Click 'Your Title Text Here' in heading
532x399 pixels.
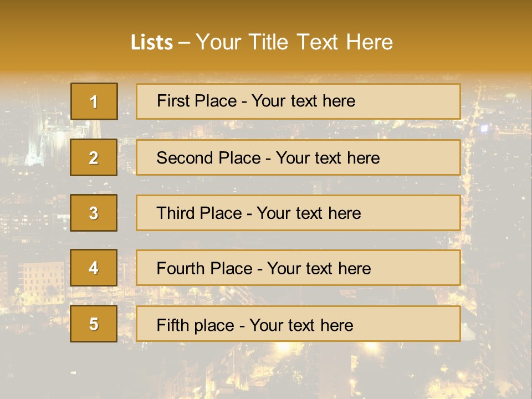[x=294, y=42]
